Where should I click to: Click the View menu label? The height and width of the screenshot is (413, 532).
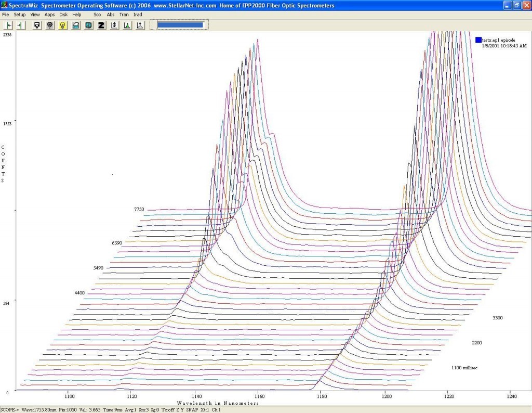click(35, 15)
